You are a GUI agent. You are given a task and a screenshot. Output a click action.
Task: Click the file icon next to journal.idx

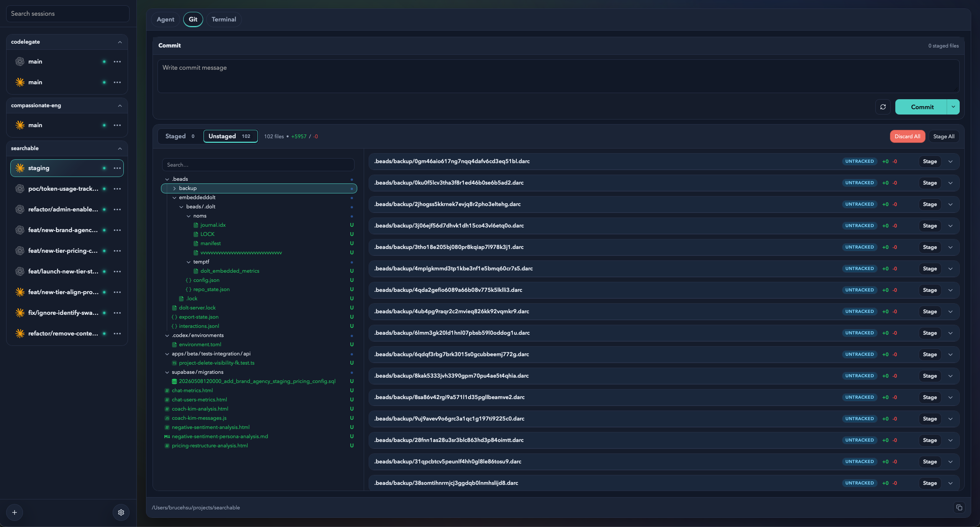[x=196, y=225]
